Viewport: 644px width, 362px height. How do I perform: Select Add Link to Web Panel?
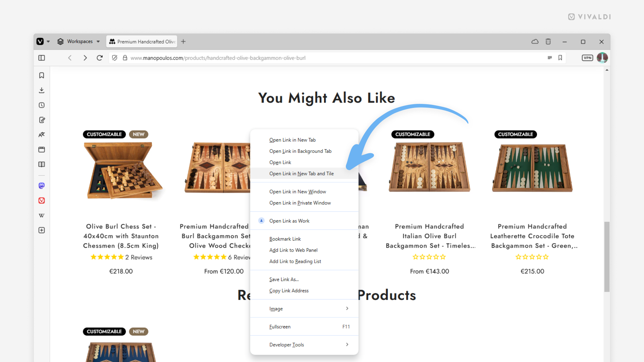pos(304,250)
